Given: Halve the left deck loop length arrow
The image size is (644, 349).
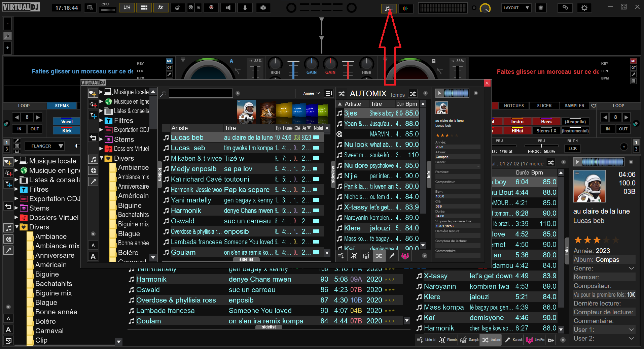Looking at the screenshot, I should (16, 117).
